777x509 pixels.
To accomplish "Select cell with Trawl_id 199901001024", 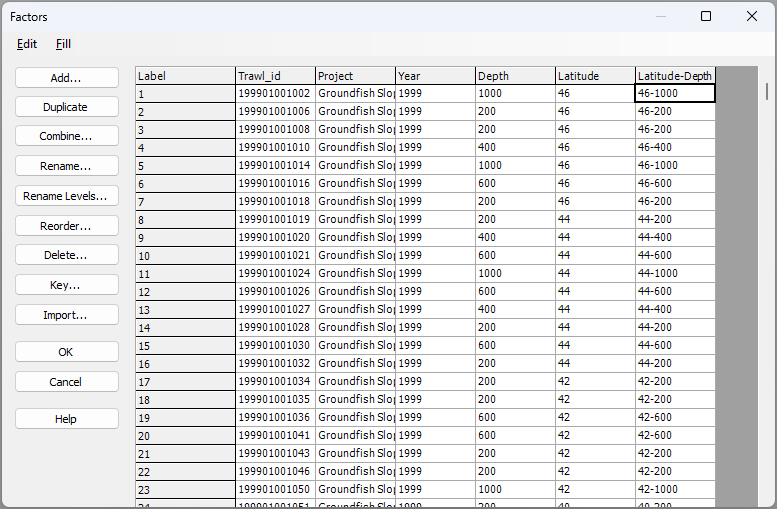I will (x=275, y=273).
